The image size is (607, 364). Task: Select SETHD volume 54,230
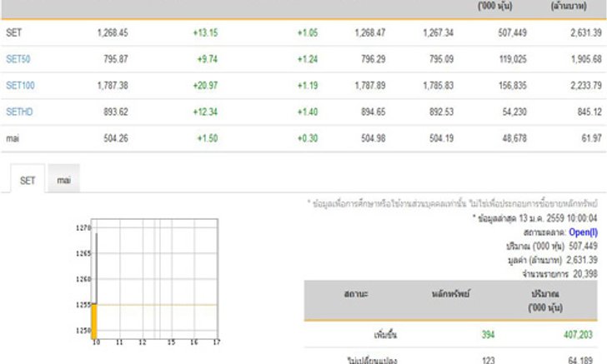coord(514,112)
